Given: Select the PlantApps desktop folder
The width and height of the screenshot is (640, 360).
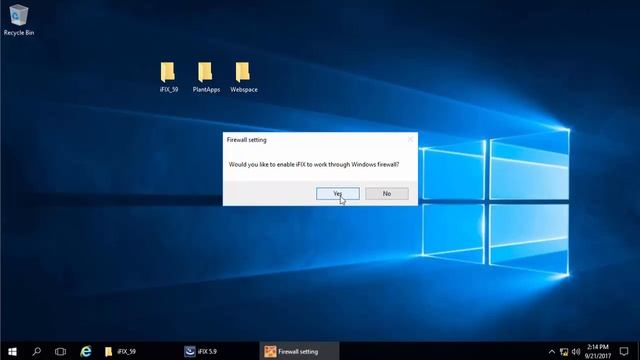Looking at the screenshot, I should [206, 78].
